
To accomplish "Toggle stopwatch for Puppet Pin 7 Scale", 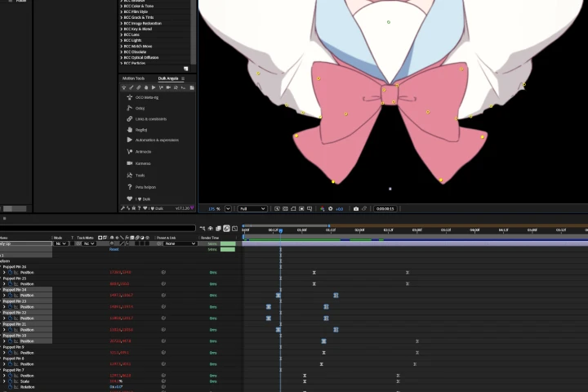I will click(11, 381).
